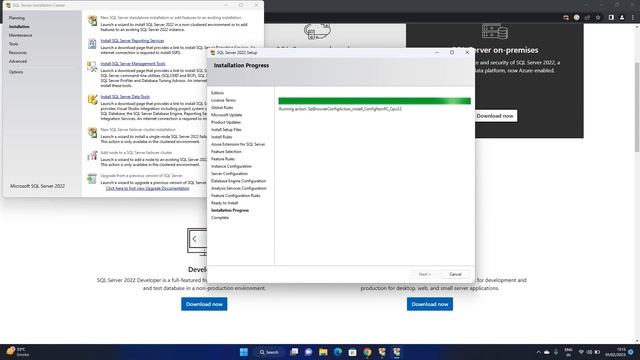Click Download now under the right edition card
Image resolution: width=640 pixels, height=360 pixels.
click(x=430, y=304)
